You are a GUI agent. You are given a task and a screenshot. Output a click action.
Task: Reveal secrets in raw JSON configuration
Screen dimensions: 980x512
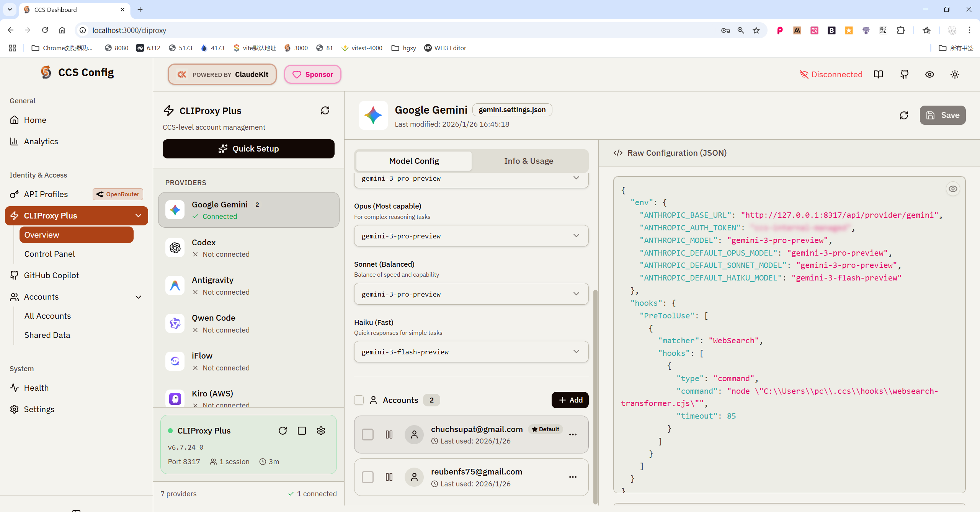(952, 189)
